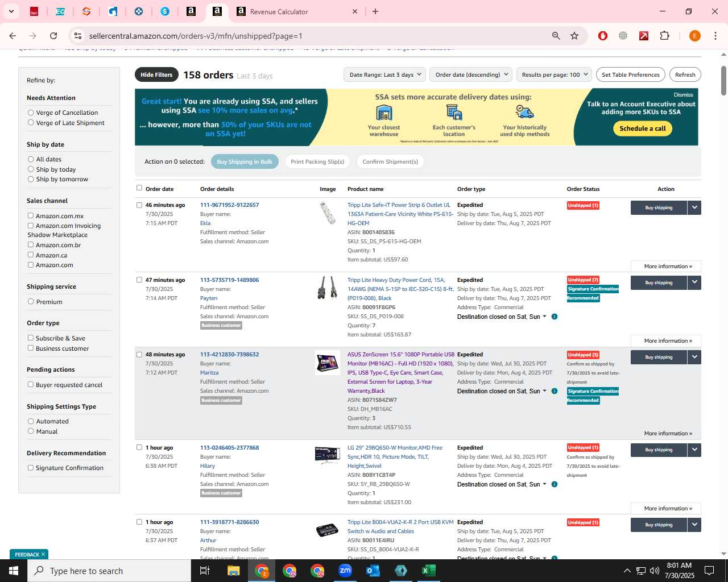Select Verge of Cancellation filter

[31, 113]
